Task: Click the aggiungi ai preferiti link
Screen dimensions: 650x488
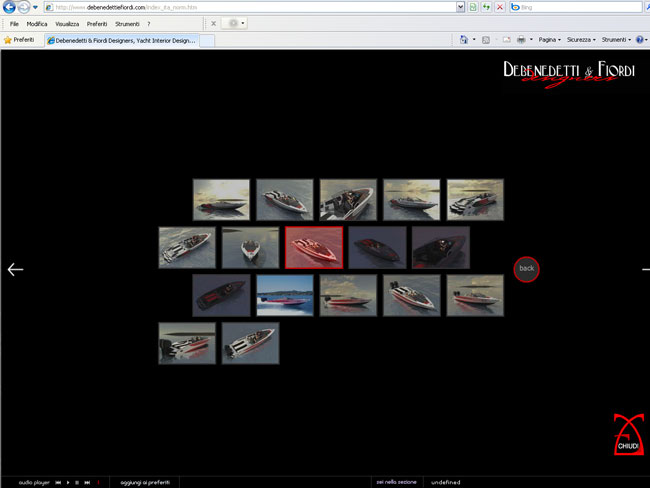Action: pyautogui.click(x=145, y=483)
